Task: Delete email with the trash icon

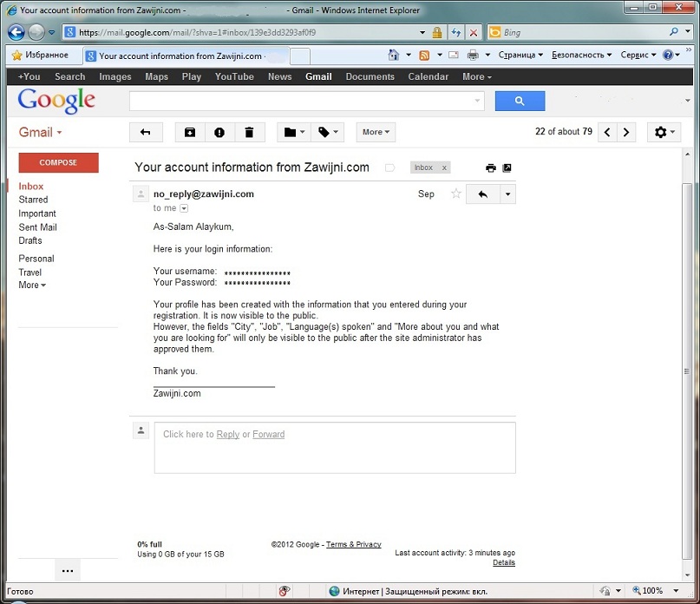Action: pyautogui.click(x=249, y=132)
